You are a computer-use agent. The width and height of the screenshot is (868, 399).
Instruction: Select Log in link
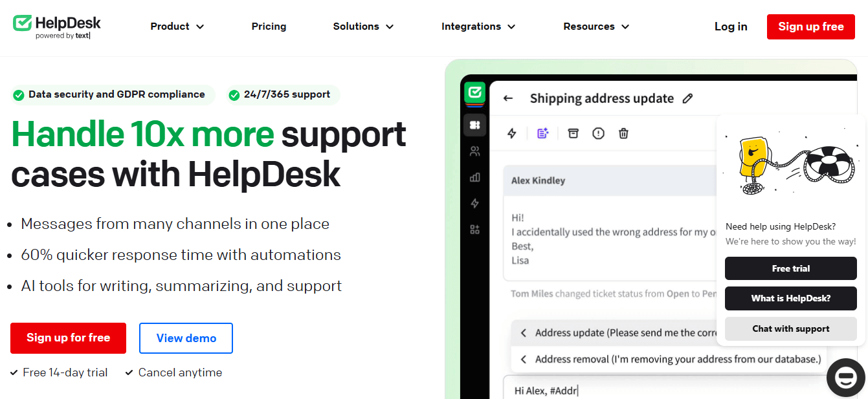[730, 27]
